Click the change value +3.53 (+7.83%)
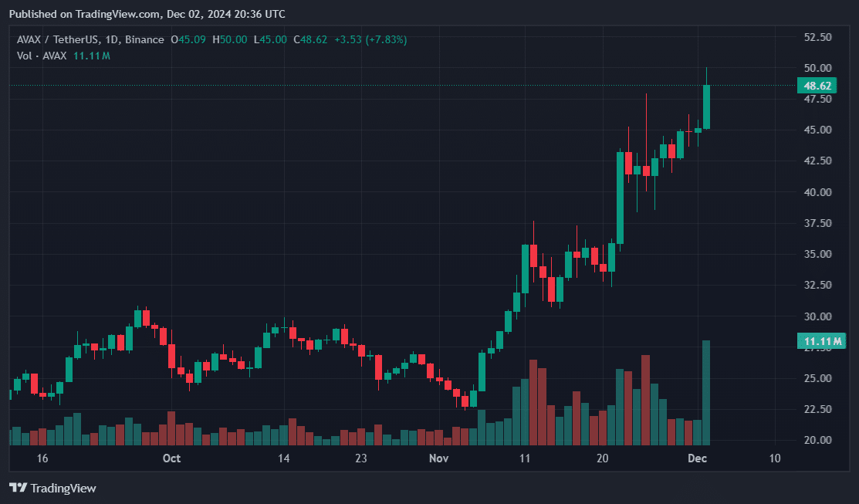 (370, 39)
